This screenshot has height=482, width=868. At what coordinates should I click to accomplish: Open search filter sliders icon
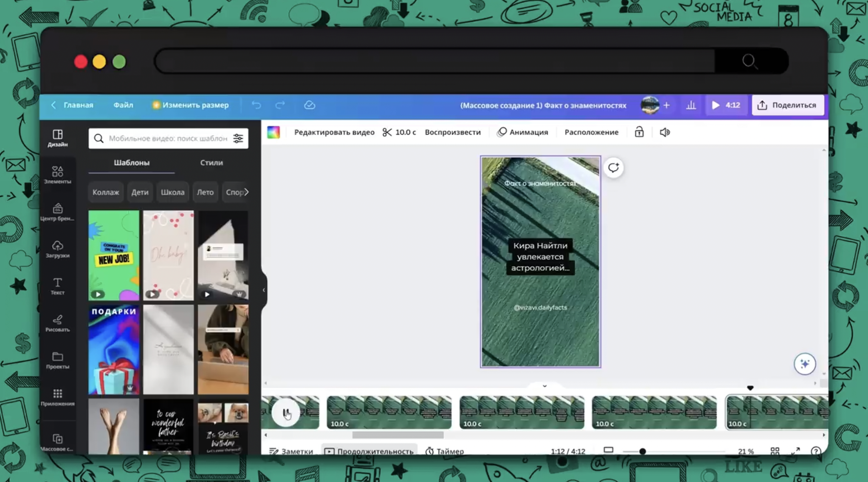(x=238, y=138)
